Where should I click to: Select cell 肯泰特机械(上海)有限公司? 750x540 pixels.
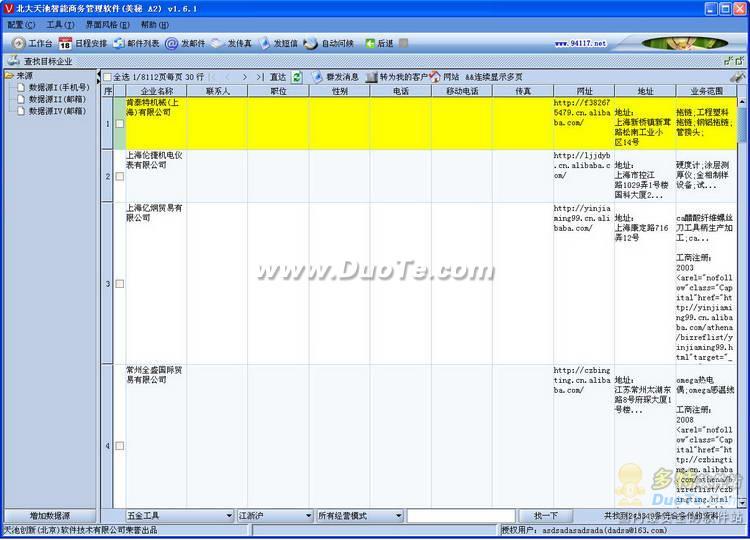tap(156, 123)
